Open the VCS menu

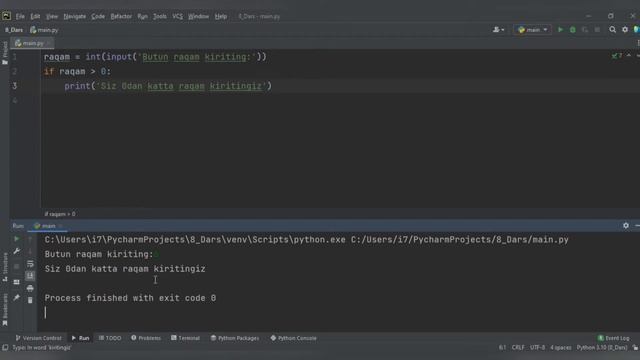click(x=178, y=16)
